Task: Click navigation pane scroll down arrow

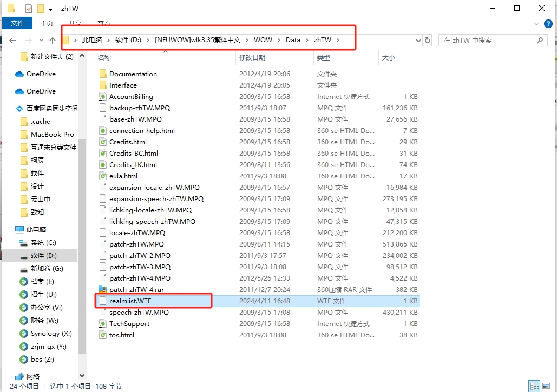Action: (x=82, y=376)
